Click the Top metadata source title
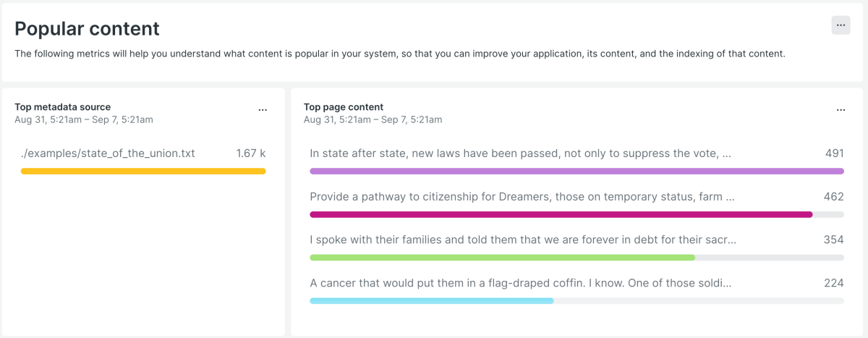The image size is (868, 338). (62, 107)
